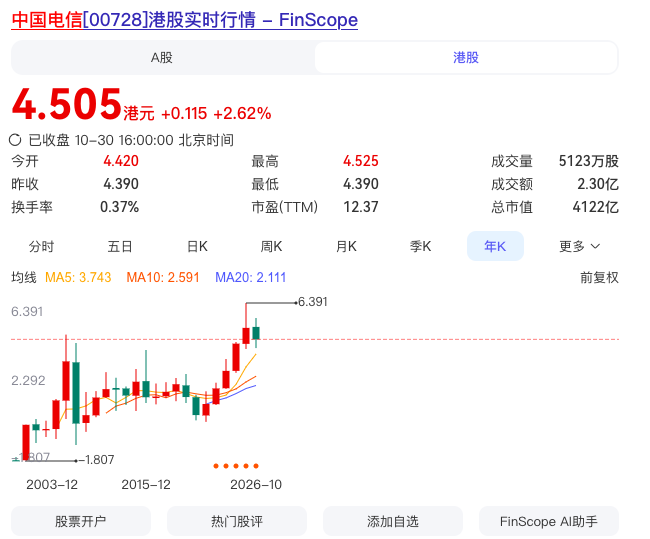
Task: Switch chart to 季K
Action: click(420, 246)
